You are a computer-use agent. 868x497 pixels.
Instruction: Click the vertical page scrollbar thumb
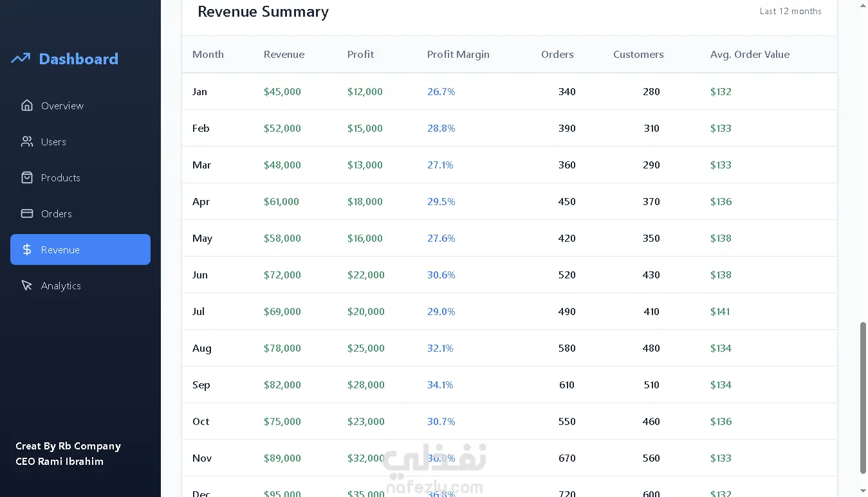(863, 399)
